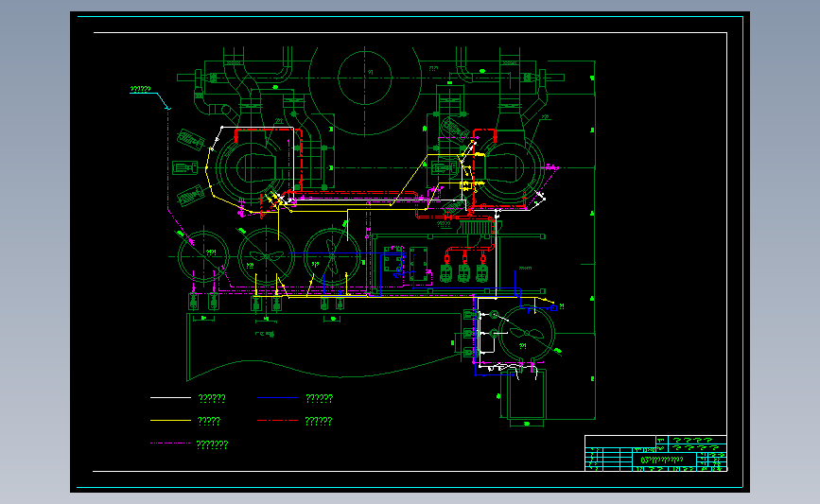Click the right turbine casing circle

pos(507,168)
